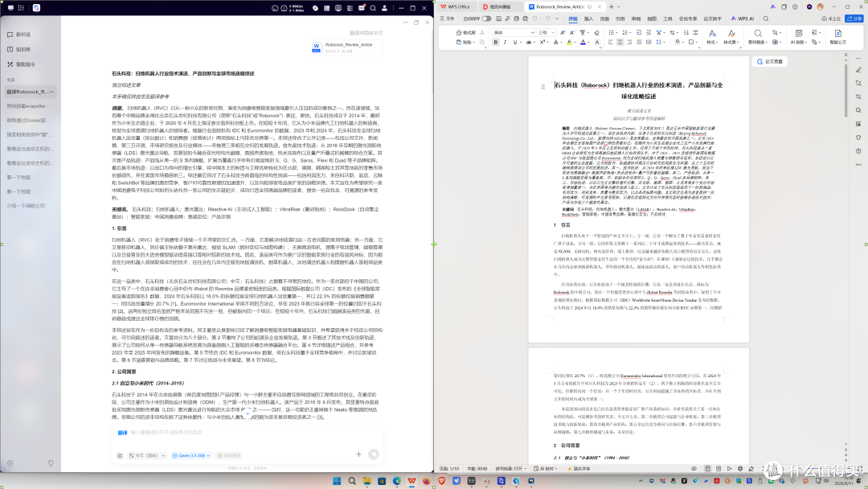Open the Roborock_Review_Article file attachment card

click(346, 47)
